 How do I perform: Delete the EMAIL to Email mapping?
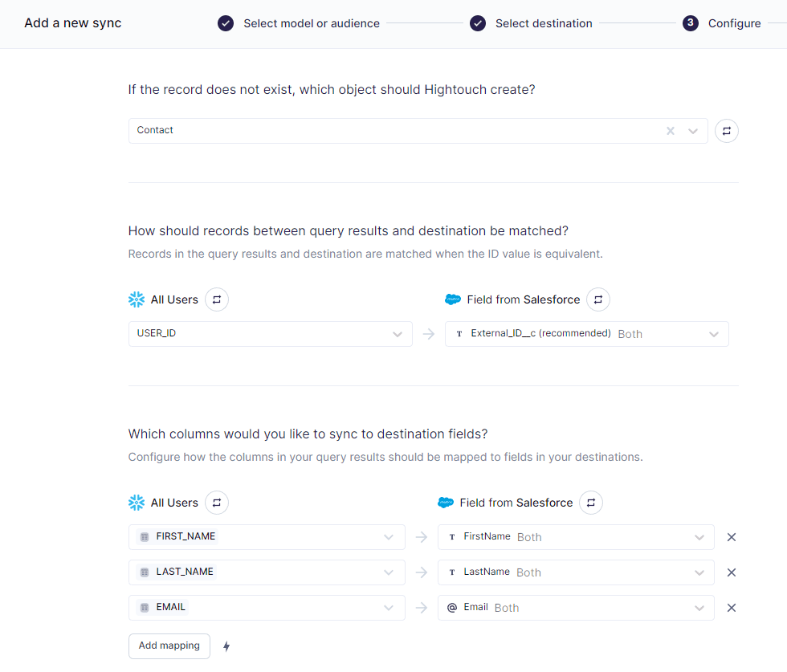click(732, 608)
